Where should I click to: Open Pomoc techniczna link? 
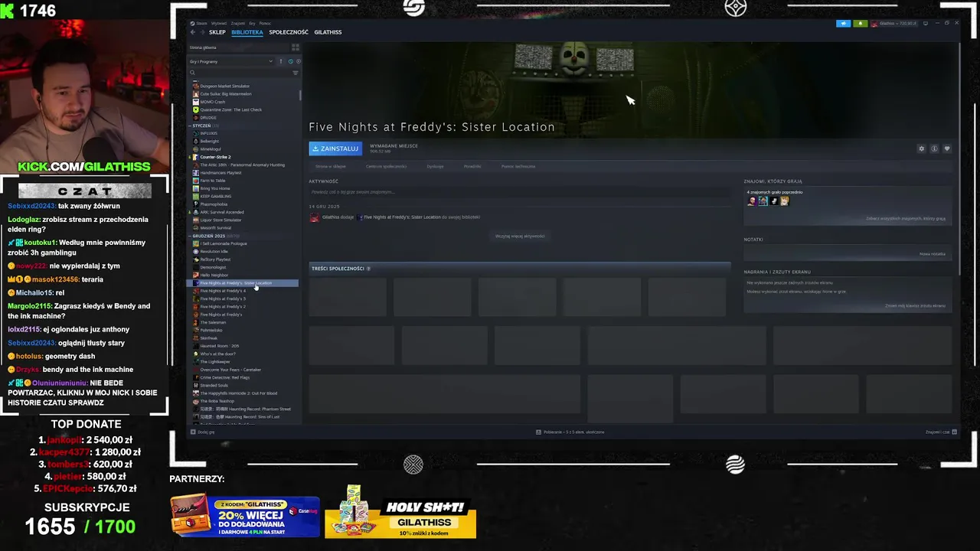[x=518, y=166]
